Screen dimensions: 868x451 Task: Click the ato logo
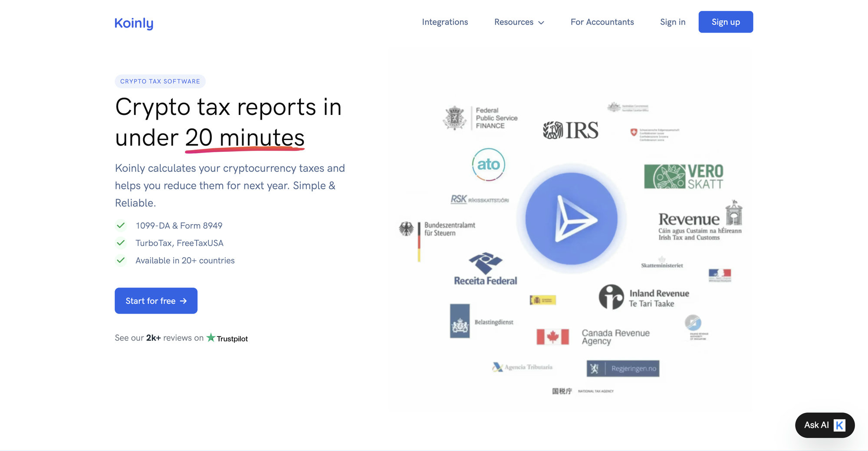[x=488, y=164]
